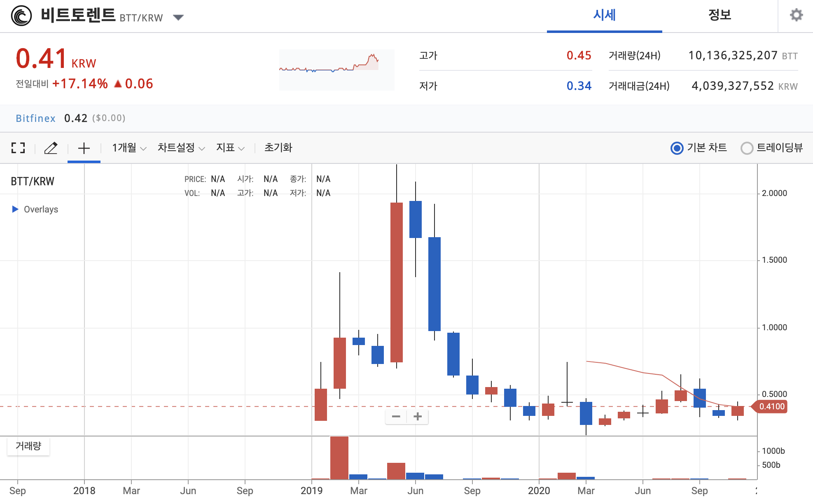Open the BTT/KRW market selector dropdown
The width and height of the screenshot is (813, 504).
click(178, 17)
